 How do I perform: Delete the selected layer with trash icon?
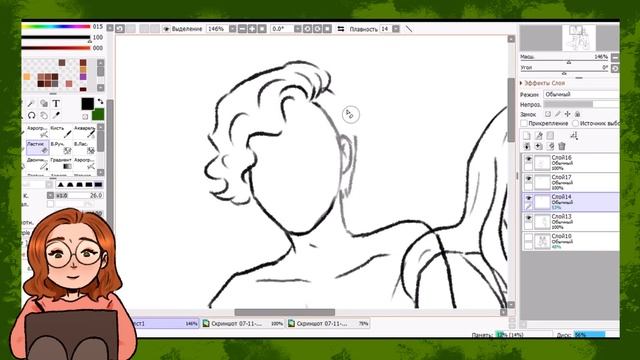click(562, 146)
